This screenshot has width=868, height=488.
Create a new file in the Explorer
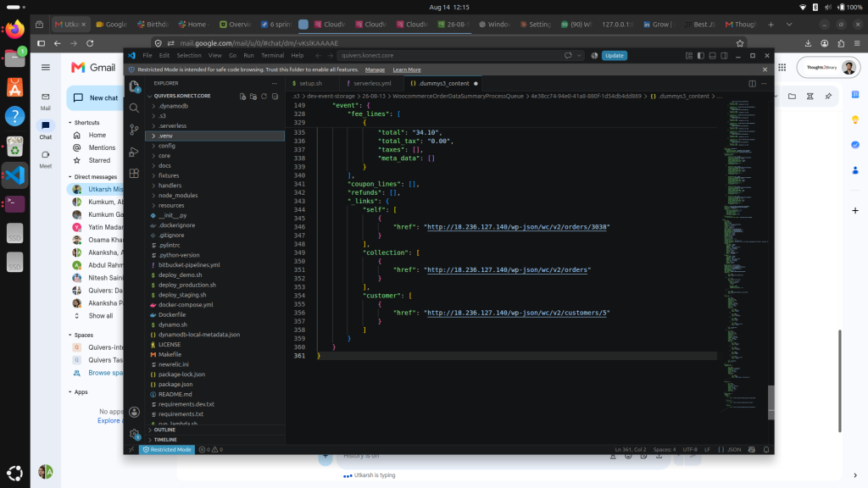coord(242,97)
